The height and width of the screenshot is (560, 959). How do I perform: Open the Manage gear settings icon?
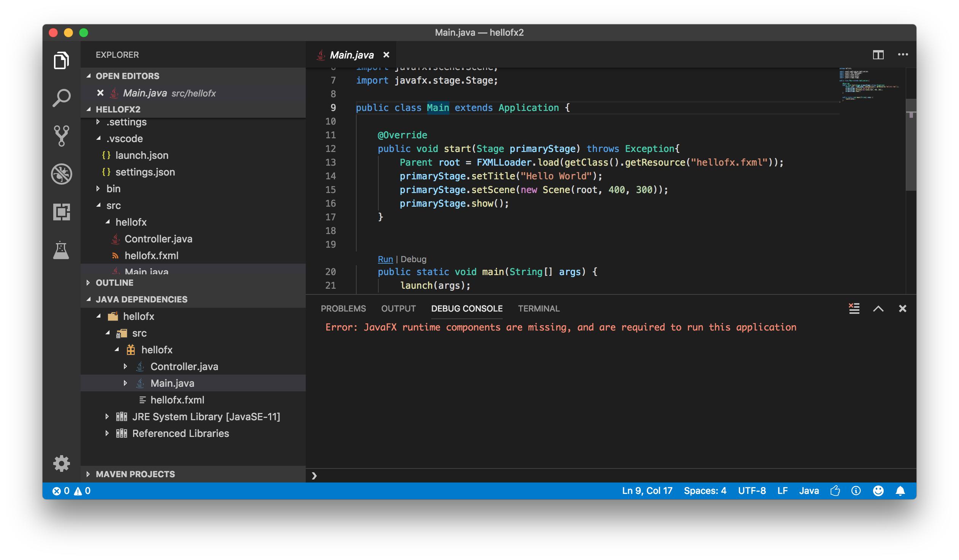[x=61, y=464]
